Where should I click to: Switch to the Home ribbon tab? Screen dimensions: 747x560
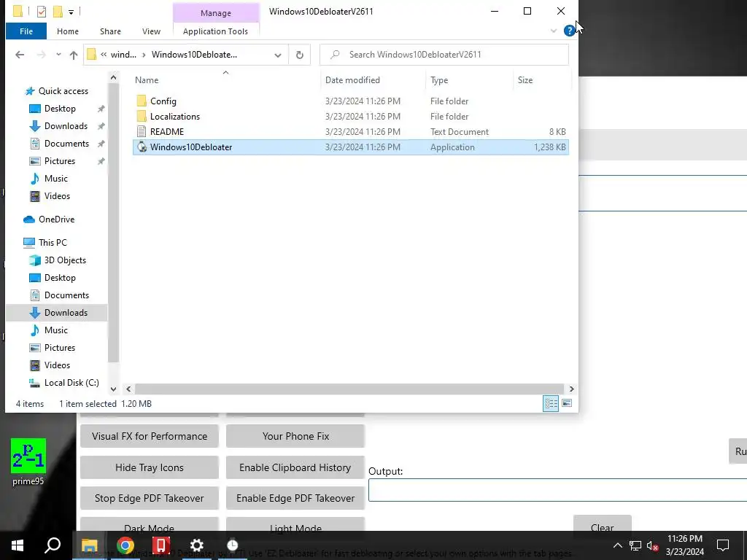tap(68, 31)
